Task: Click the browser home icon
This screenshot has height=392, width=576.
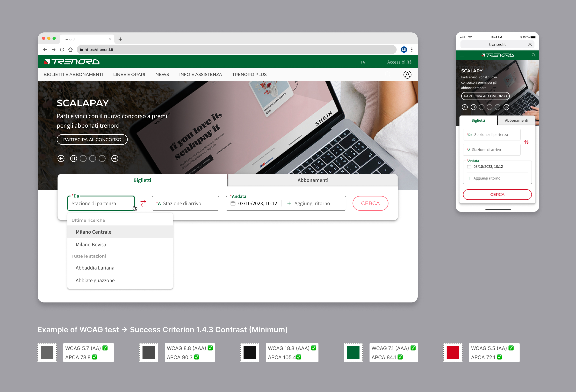Action: (71, 49)
